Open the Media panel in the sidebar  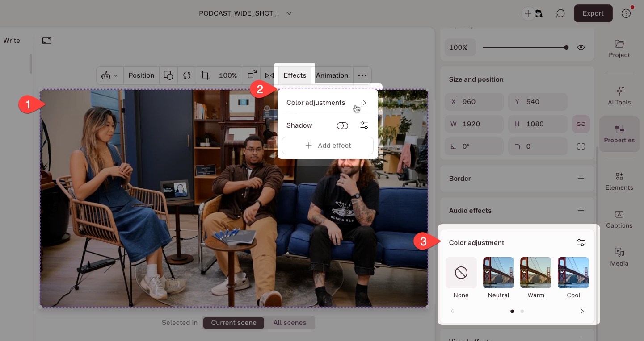point(619,257)
